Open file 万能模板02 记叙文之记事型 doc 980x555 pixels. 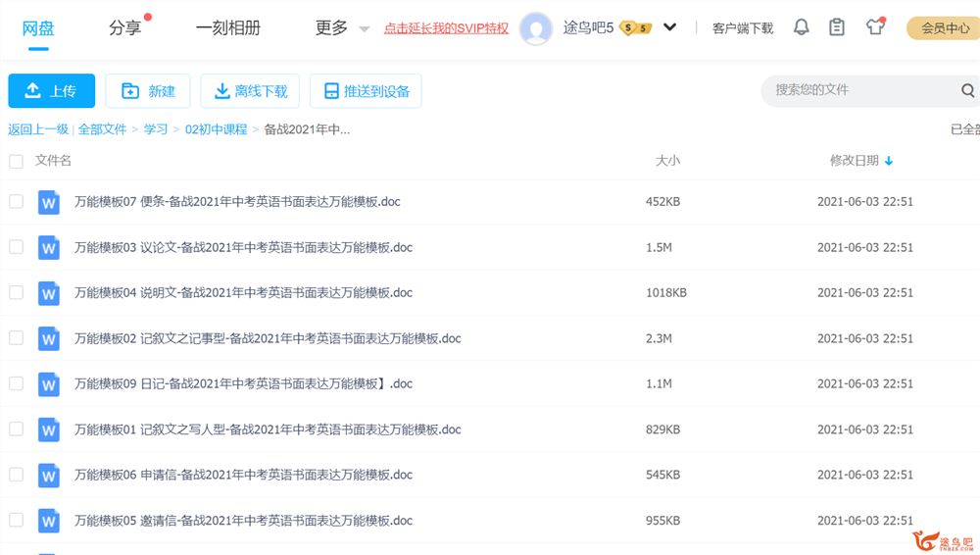tap(269, 338)
